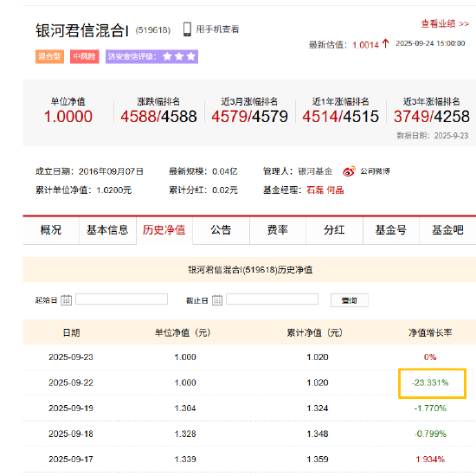Click the 0% growth rate value
The height and width of the screenshot is (476, 476).
[430, 357]
